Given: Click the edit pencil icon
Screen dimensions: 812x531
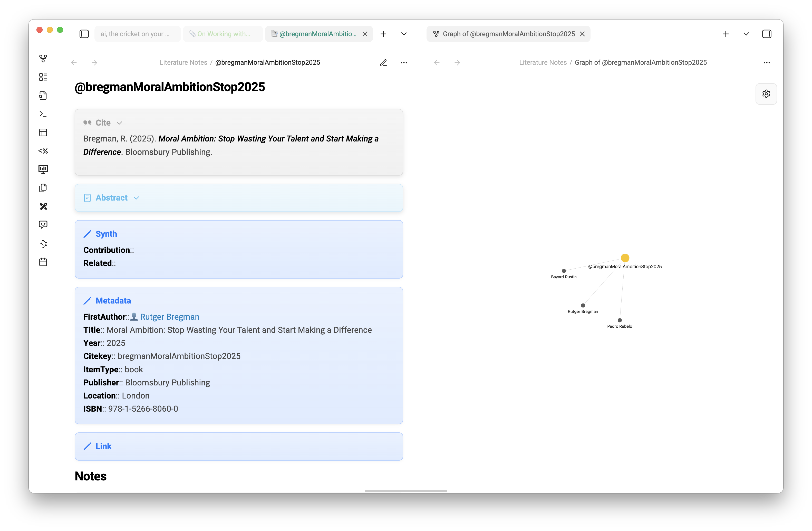Looking at the screenshot, I should click(x=383, y=62).
